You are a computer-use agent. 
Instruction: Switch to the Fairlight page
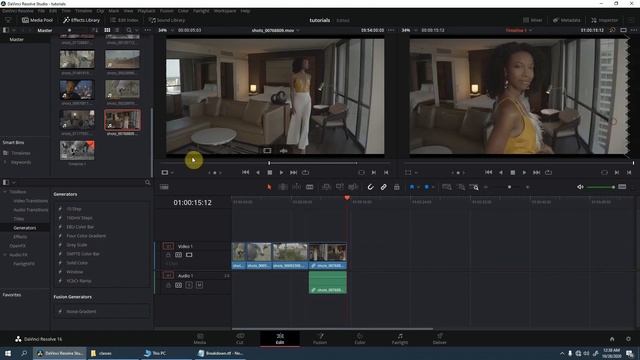click(x=400, y=338)
